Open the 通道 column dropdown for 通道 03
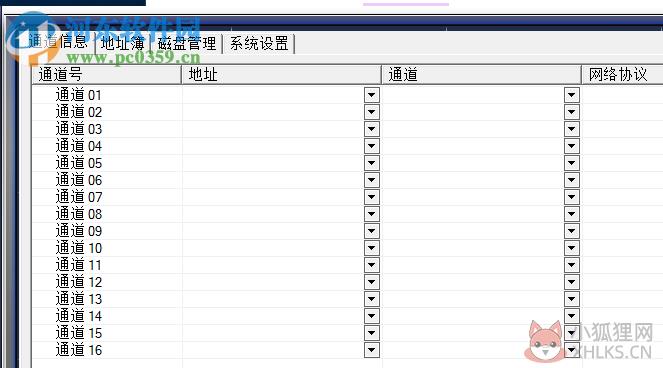Screen dimensions: 663x368 572,129
